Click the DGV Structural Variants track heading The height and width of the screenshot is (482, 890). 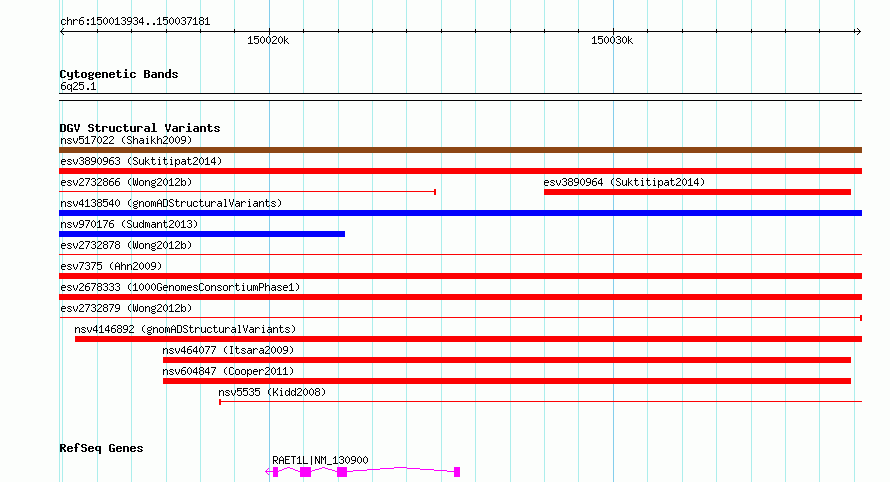(140, 128)
